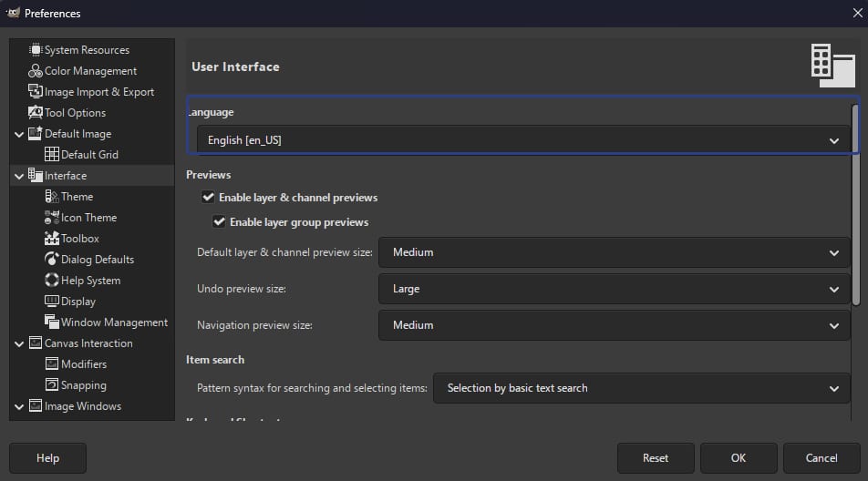This screenshot has width=868, height=481.
Task: Click the Previews section heading
Action: pos(208,175)
